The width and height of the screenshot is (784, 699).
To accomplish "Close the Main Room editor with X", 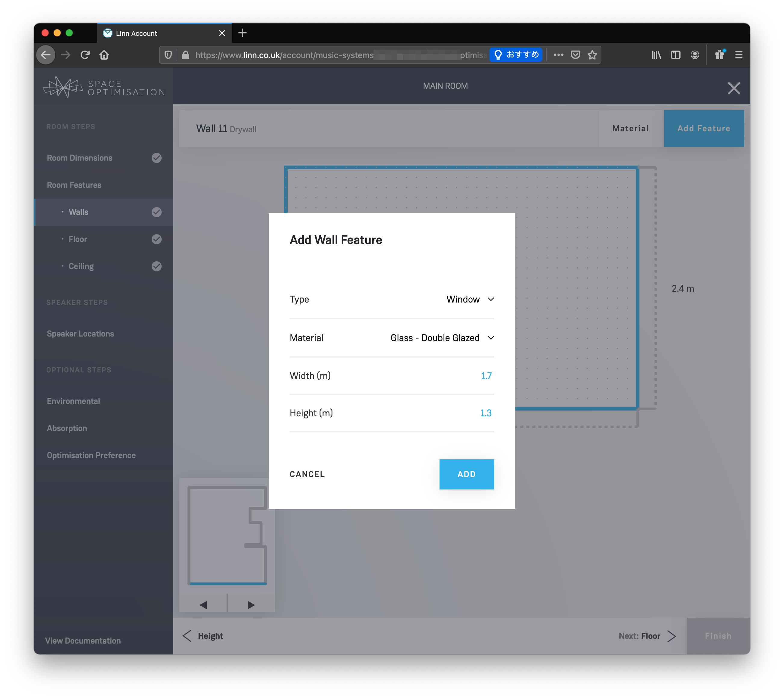I will 734,88.
